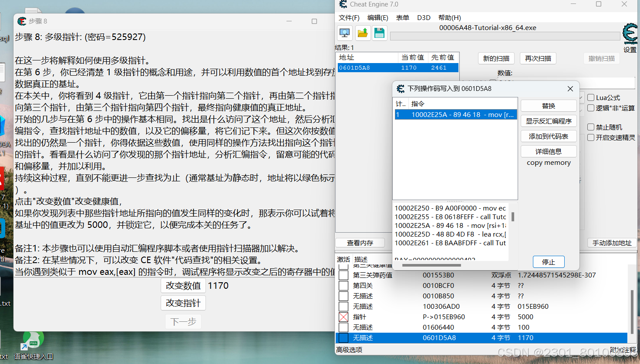
Task: Close the opcode write dialog
Action: tap(570, 89)
